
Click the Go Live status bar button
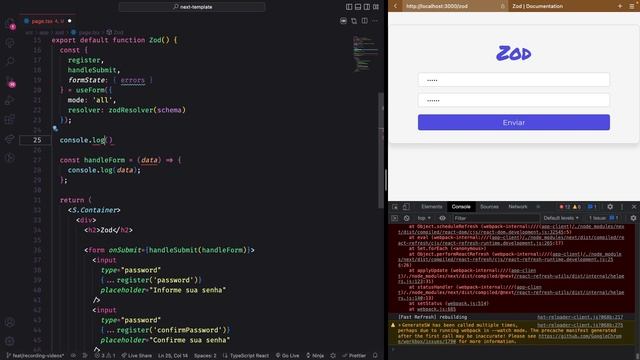point(288,356)
